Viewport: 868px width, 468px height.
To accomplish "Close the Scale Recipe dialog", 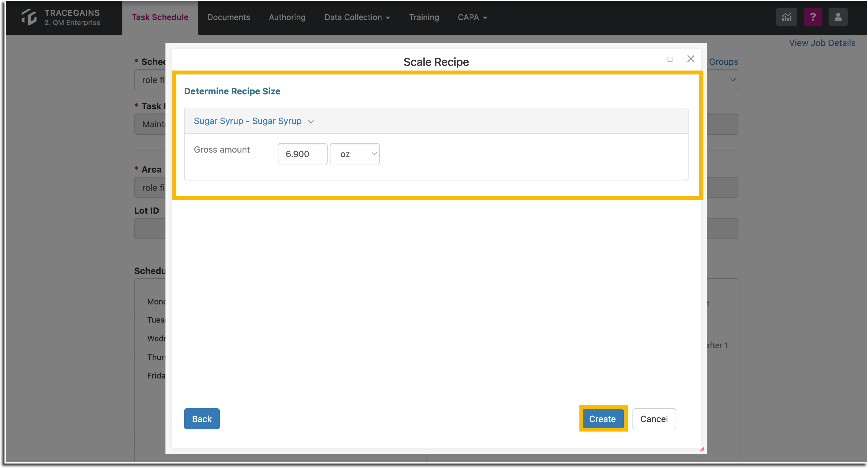I will [x=691, y=59].
